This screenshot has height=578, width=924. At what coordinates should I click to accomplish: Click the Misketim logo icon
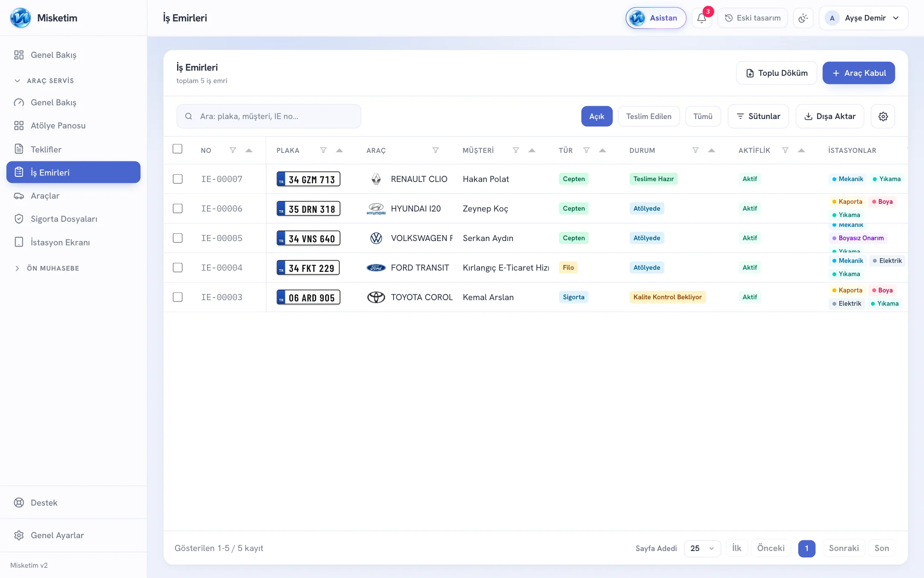click(x=21, y=18)
